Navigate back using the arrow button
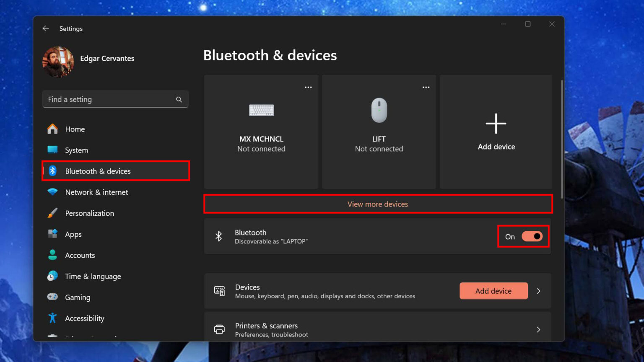Screen dimensions: 644x362 (46, 28)
